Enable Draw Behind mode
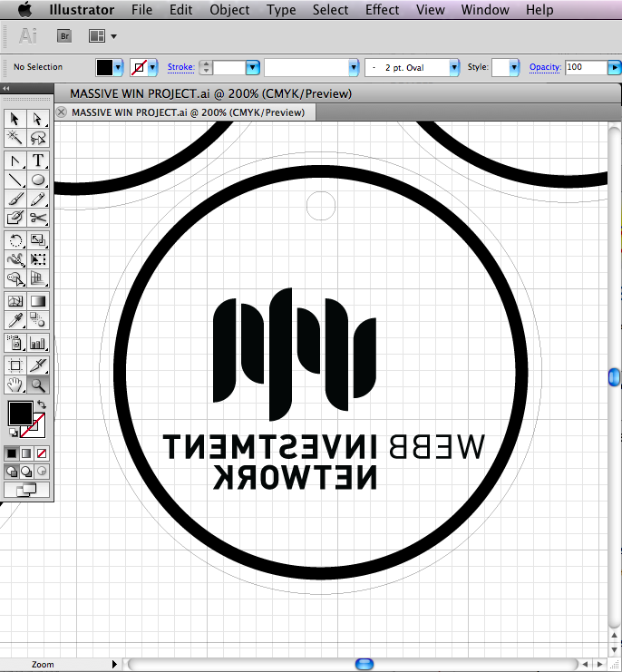622x672 pixels. coord(26,472)
